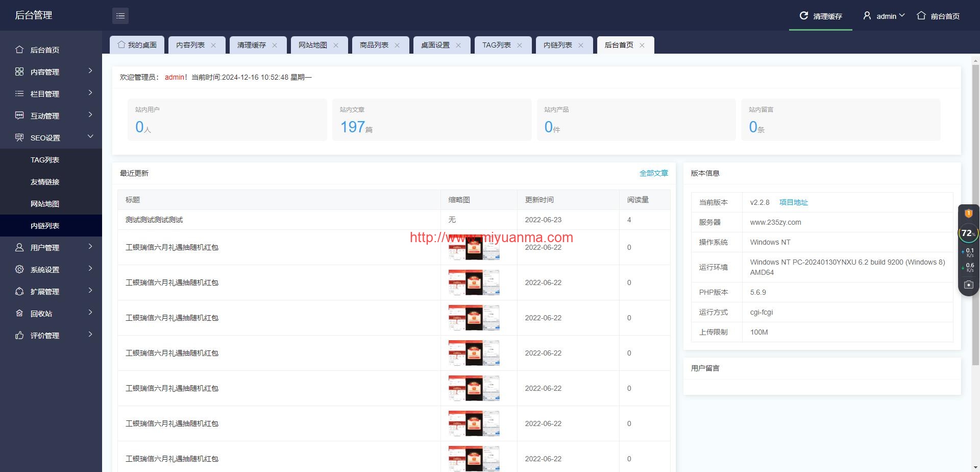Click the 站内文章 197篇 stat card
980x472 pixels.
tap(432, 120)
